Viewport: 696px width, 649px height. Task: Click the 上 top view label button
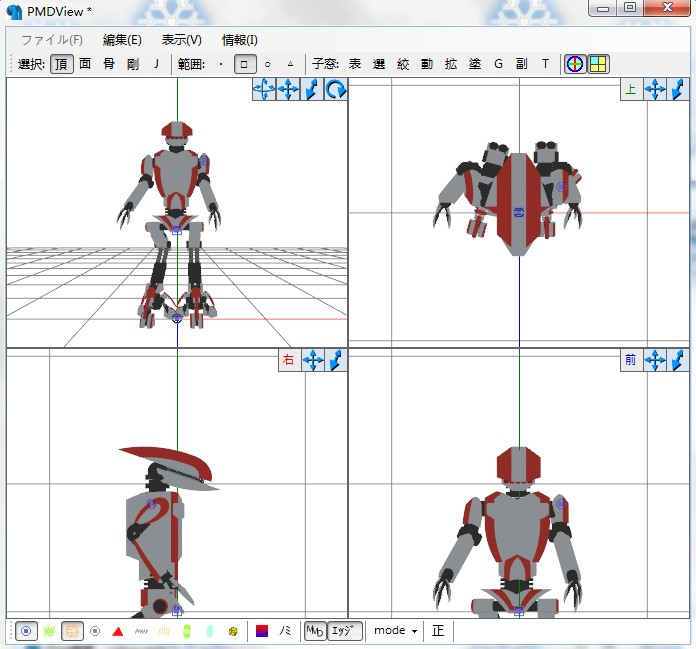tap(631, 89)
